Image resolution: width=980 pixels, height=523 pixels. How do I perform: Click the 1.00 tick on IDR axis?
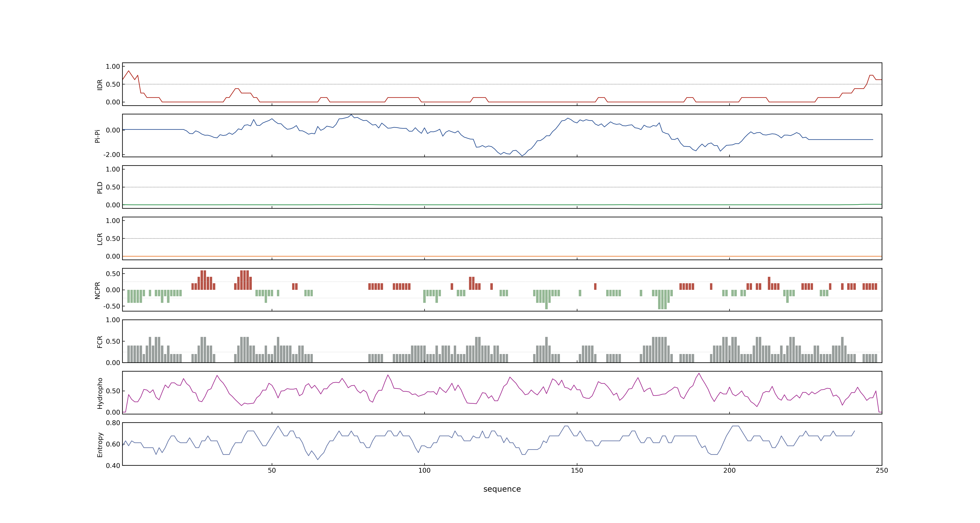(113, 67)
